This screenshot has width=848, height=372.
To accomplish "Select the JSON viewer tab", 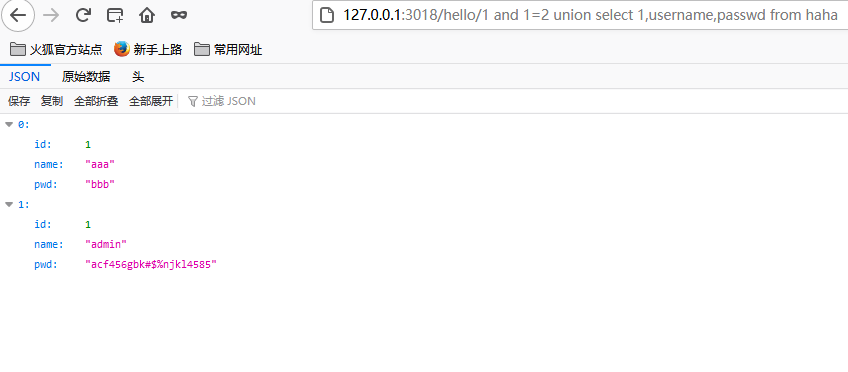I will 24,77.
